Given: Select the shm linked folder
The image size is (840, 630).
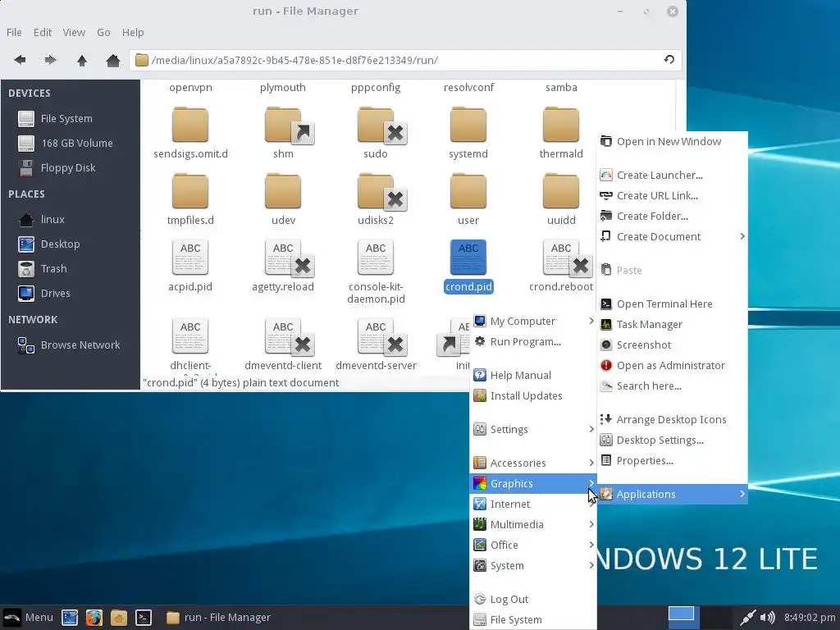Looking at the screenshot, I should pos(283,132).
